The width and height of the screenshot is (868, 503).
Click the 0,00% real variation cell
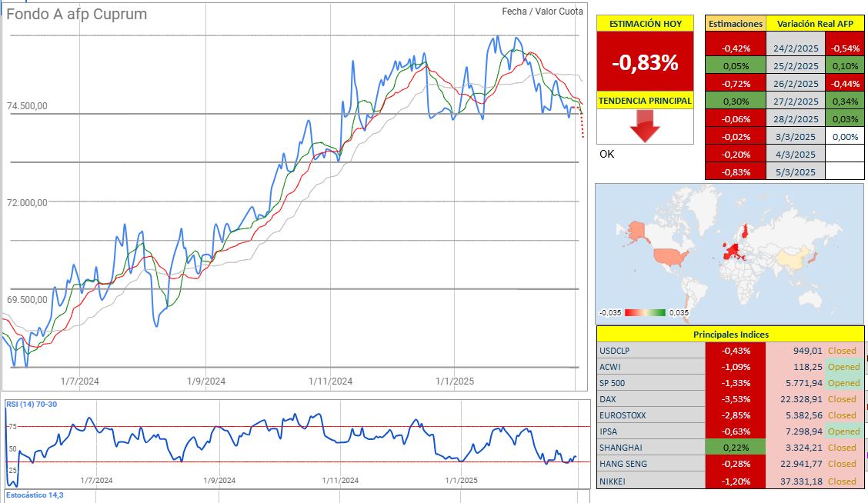coord(845,137)
